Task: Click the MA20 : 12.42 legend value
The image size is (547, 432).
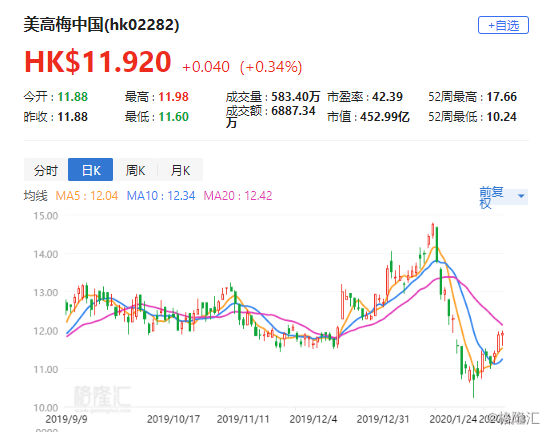Action: (x=238, y=196)
